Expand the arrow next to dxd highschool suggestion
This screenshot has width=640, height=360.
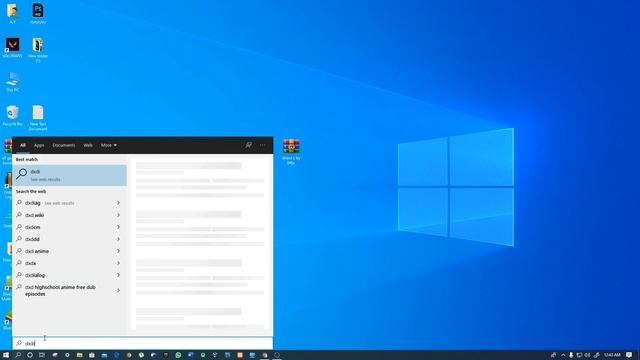(x=118, y=291)
